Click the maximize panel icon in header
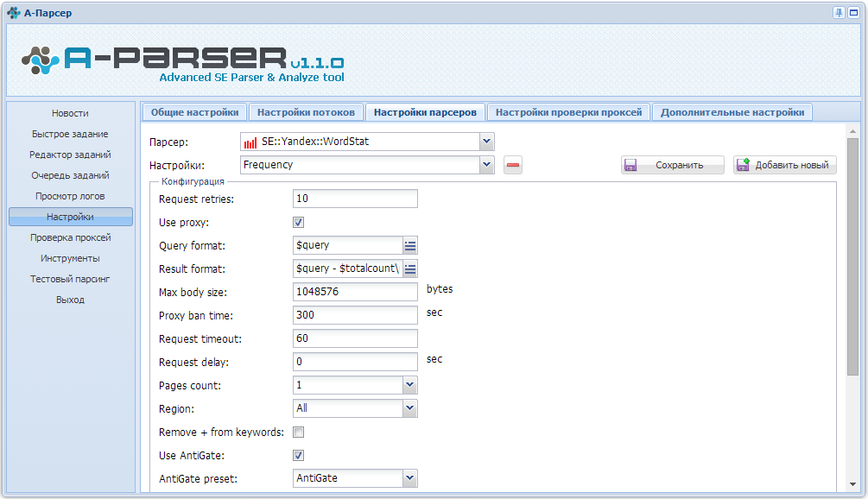The width and height of the screenshot is (868, 499). coord(853,13)
